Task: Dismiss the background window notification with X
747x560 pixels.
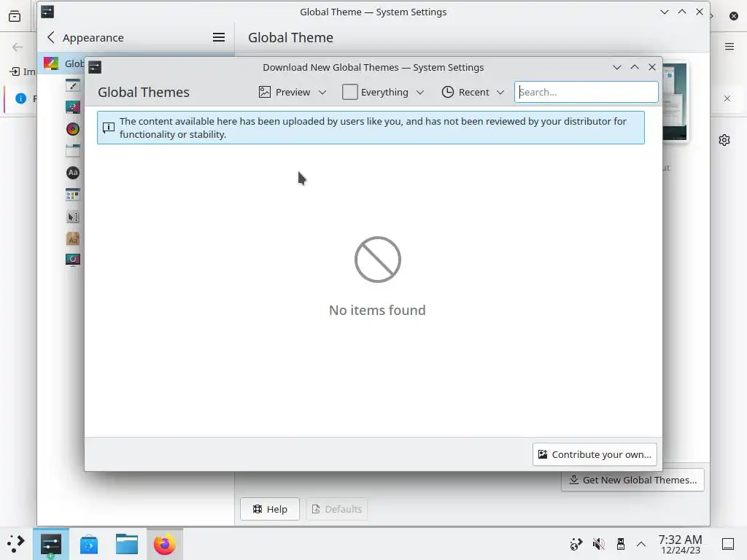Action: [727, 98]
